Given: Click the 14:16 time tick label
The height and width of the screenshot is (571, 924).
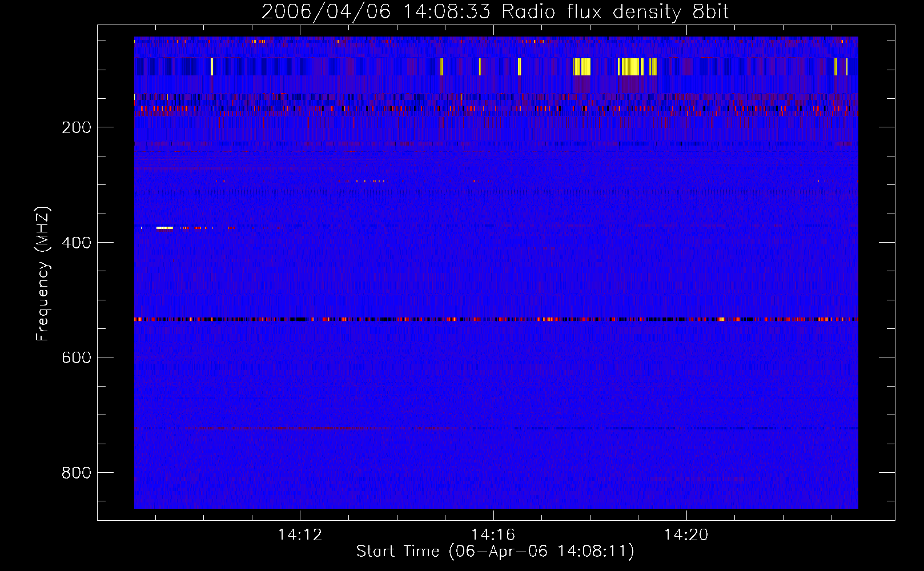Looking at the screenshot, I should point(493,535).
